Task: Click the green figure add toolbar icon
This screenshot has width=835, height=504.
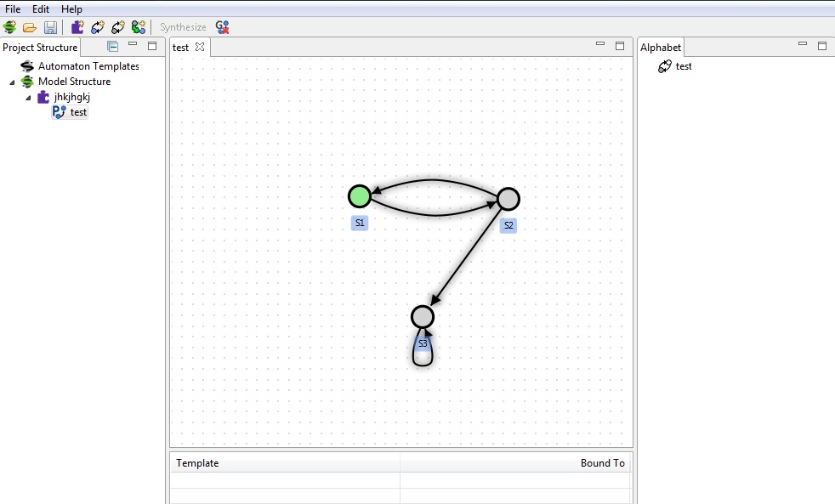Action: pos(139,27)
